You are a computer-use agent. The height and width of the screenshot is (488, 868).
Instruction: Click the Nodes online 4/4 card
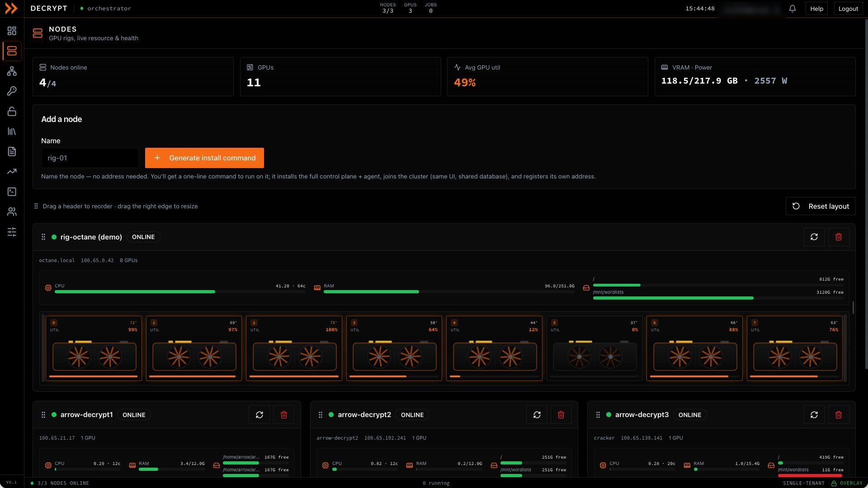point(133,76)
